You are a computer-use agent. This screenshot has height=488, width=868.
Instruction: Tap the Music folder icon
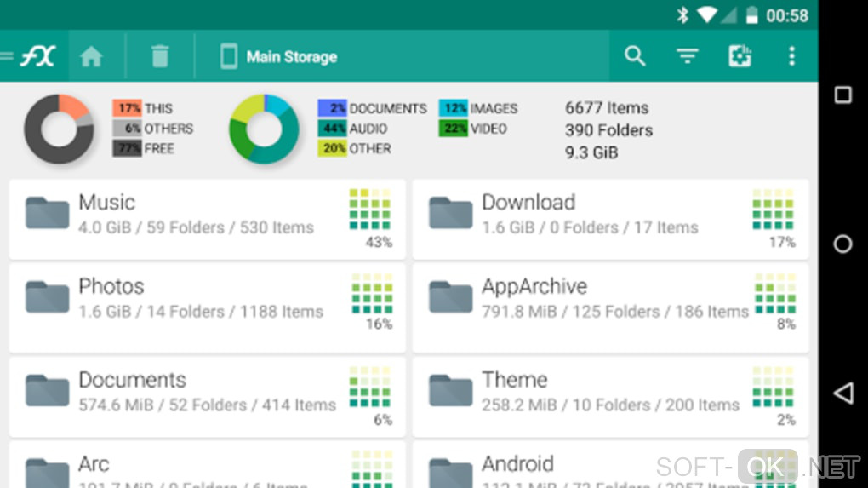tap(47, 213)
